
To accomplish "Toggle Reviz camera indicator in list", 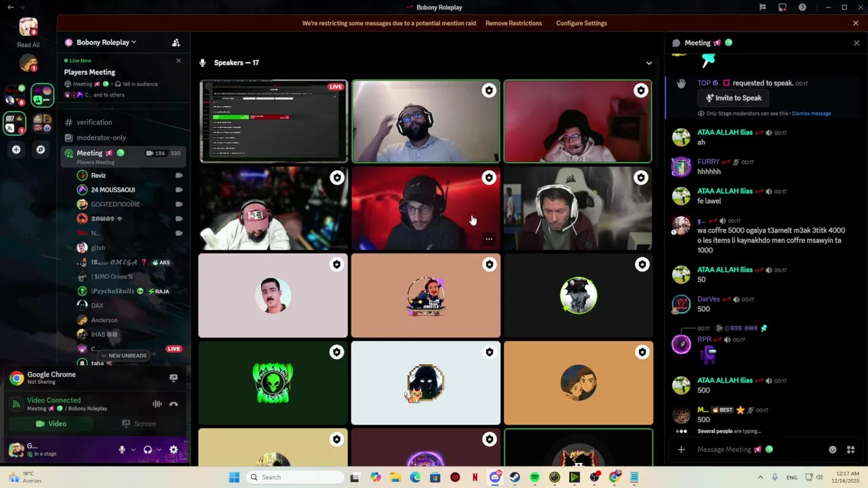I will 179,176.
